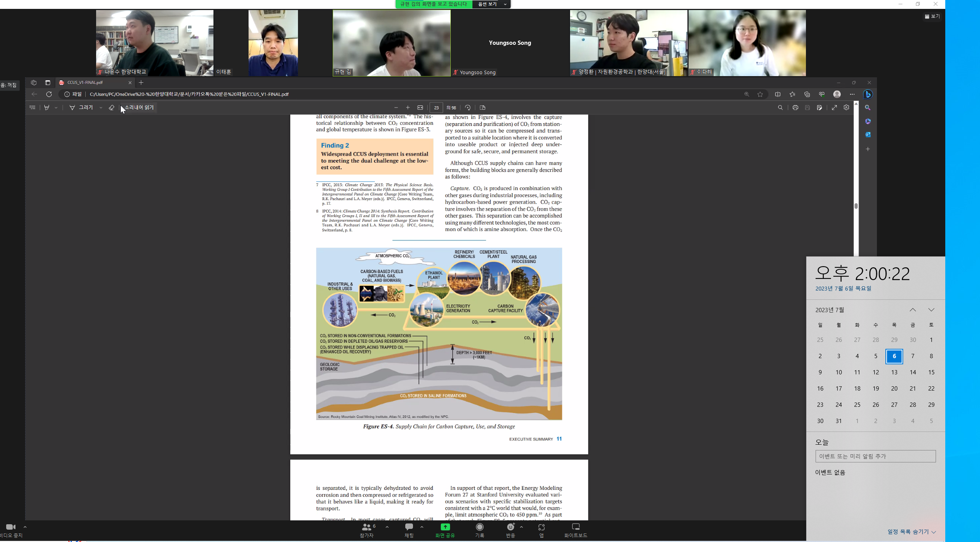
Task: Open the Bing chat sidebar
Action: (868, 94)
